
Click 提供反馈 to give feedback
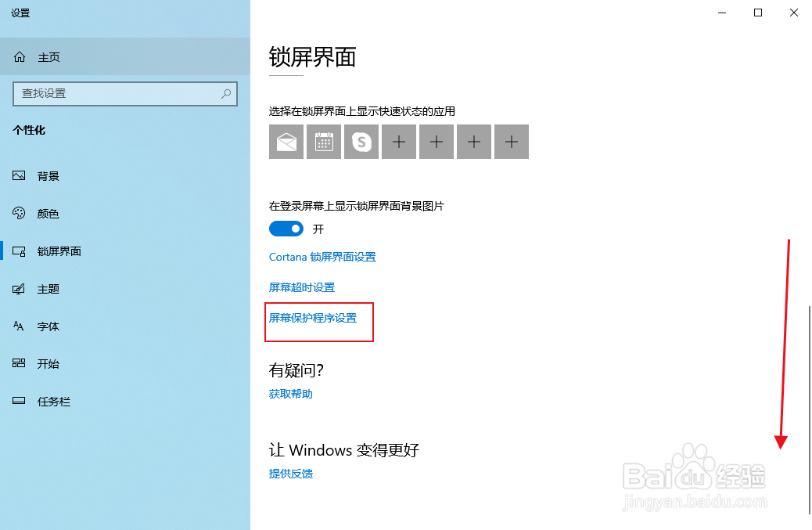click(x=290, y=473)
